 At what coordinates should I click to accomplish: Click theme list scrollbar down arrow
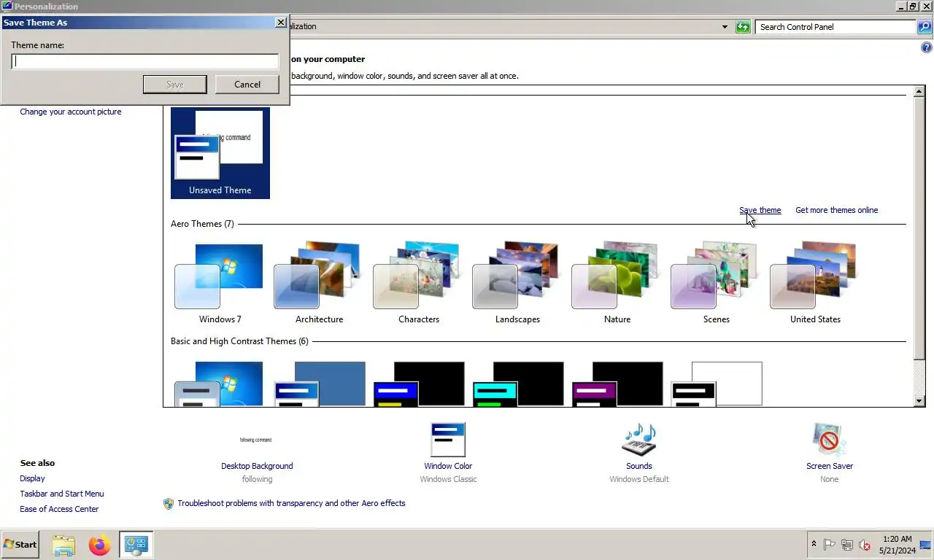coord(919,401)
